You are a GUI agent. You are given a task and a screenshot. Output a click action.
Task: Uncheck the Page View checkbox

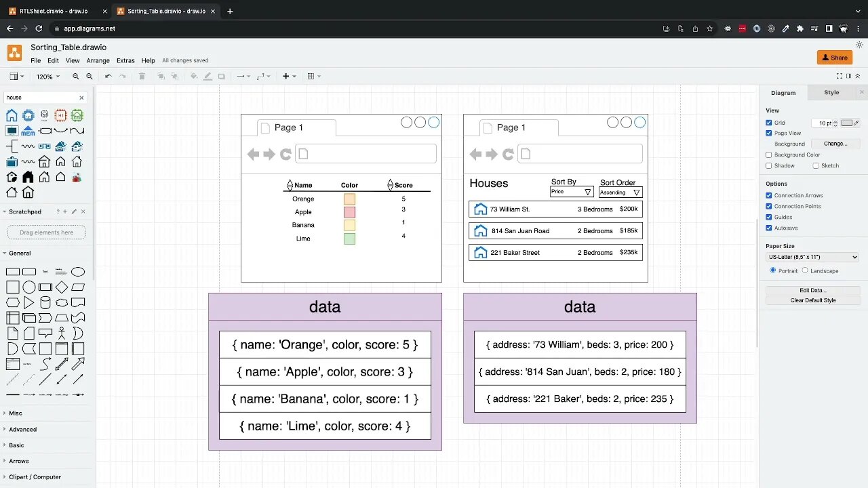[769, 133]
